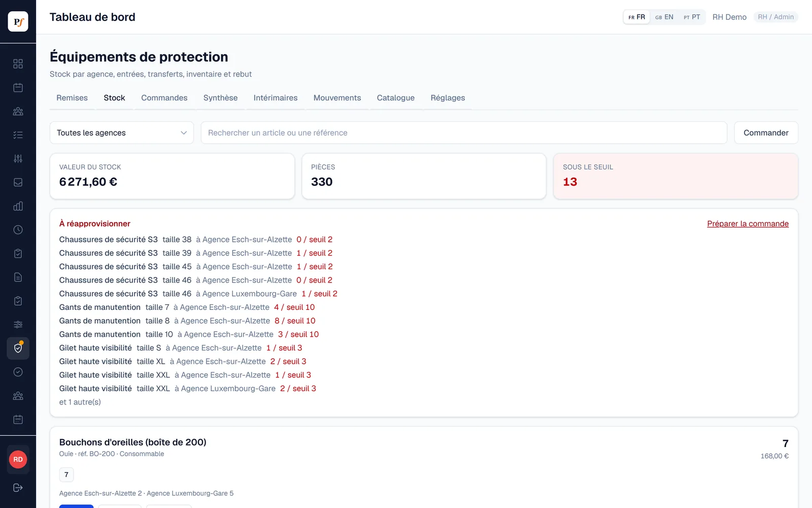Open the dashboard grid icon in sidebar
Screen dimensions: 812x508
coord(18,63)
